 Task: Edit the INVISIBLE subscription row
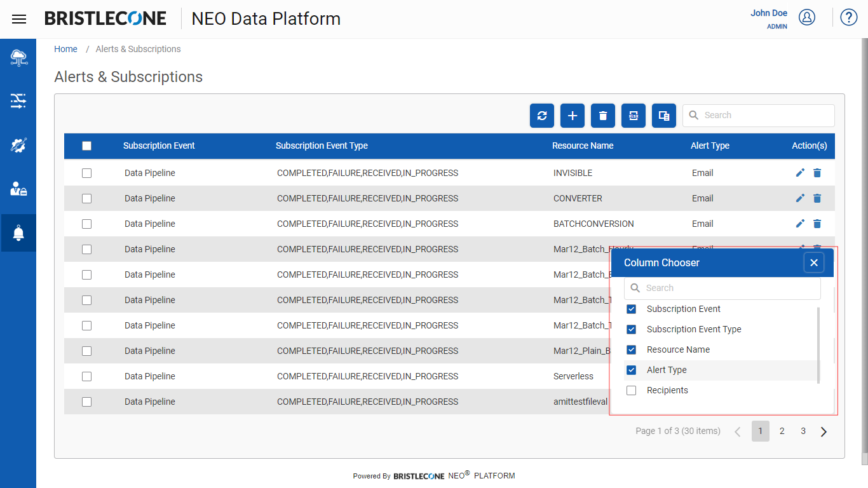(800, 173)
